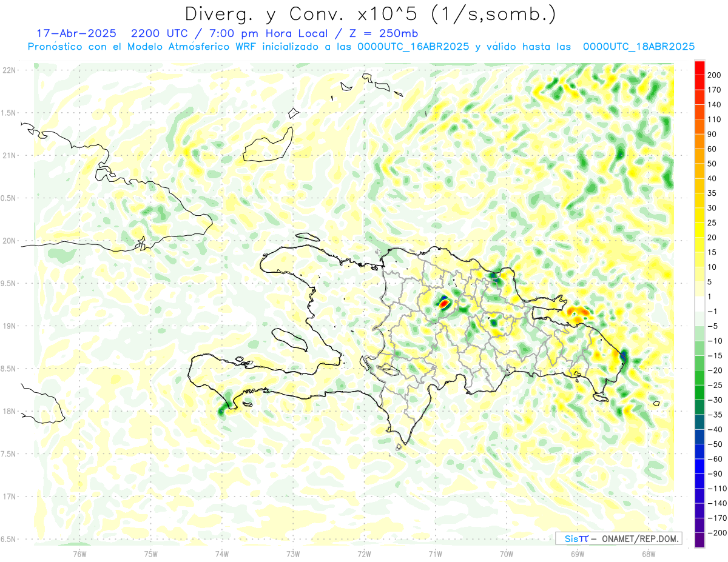Screen dimensions: 728x562
Task: Click the '-50' value on the color scale
Action: (714, 444)
